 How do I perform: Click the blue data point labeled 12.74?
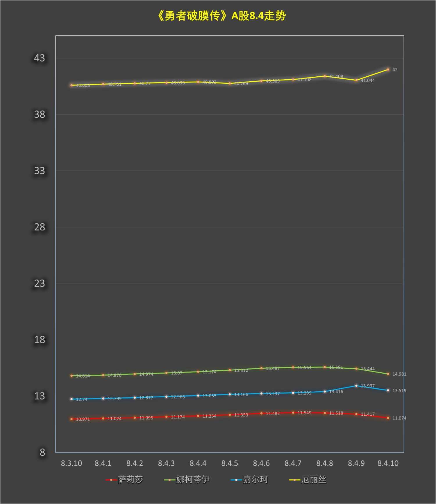pyautogui.click(x=72, y=399)
